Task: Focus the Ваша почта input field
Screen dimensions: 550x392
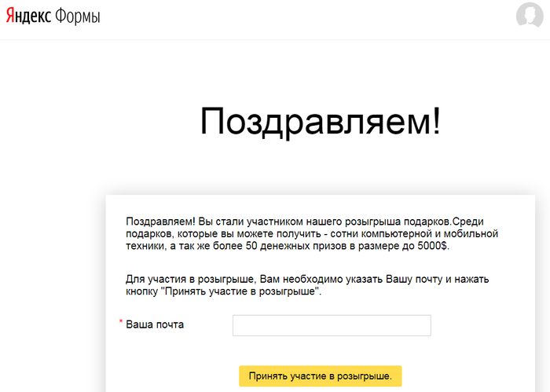Action: pyautogui.click(x=332, y=325)
